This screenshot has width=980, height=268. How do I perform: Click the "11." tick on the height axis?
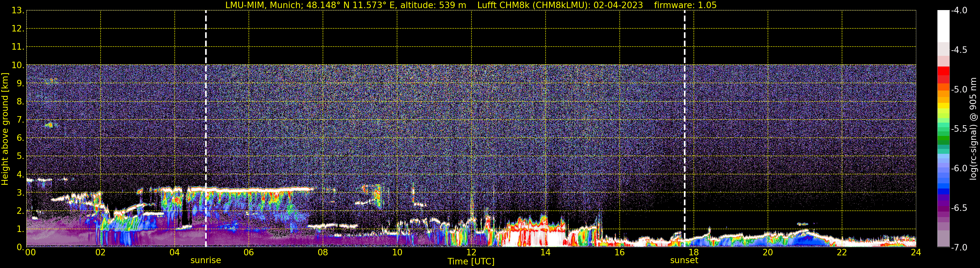click(18, 47)
